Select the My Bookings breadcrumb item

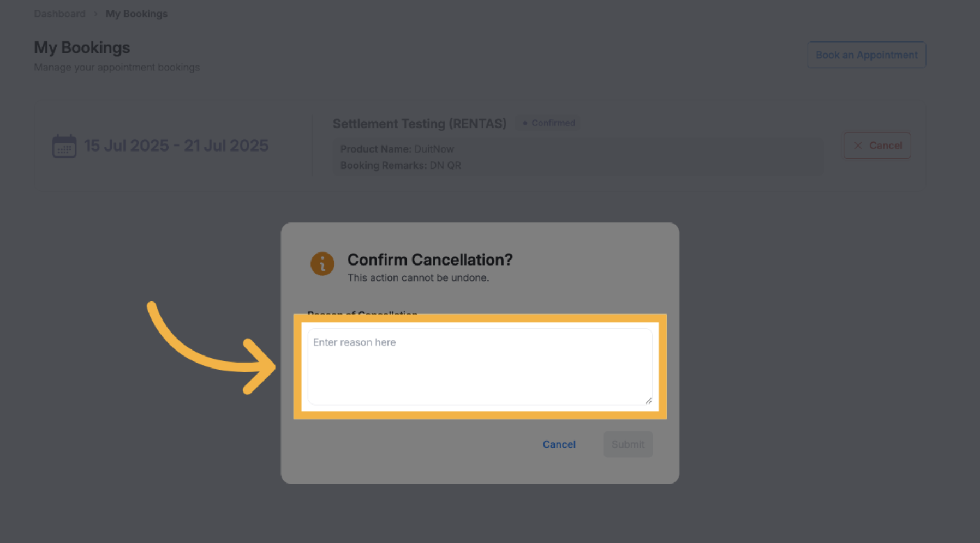136,14
